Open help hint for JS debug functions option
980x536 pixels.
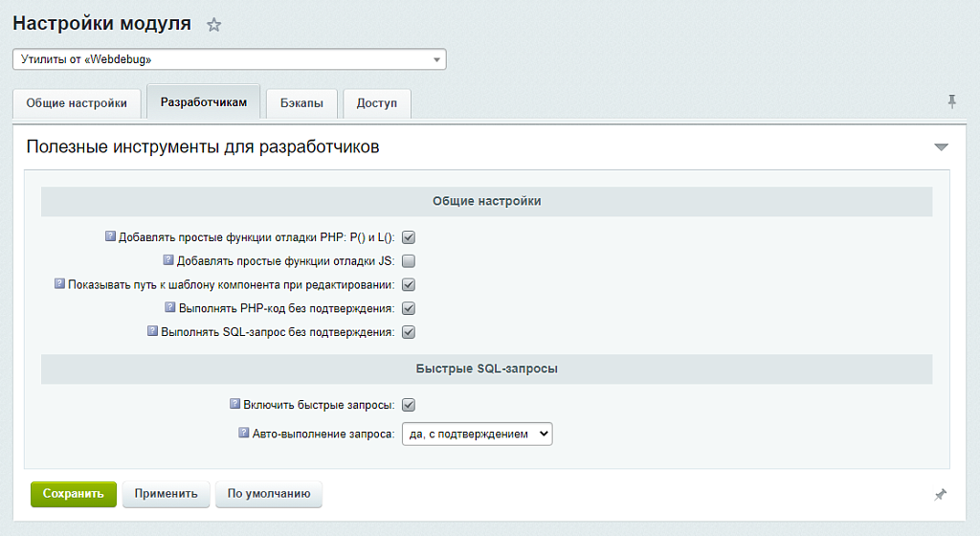tap(168, 260)
